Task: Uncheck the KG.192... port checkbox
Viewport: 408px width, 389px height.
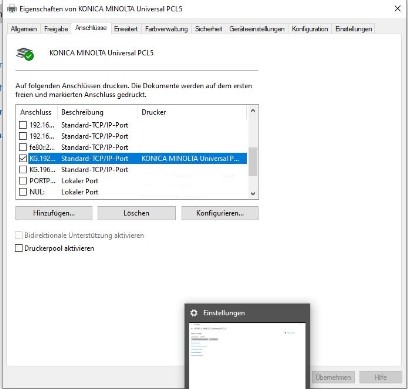Action: point(23,158)
